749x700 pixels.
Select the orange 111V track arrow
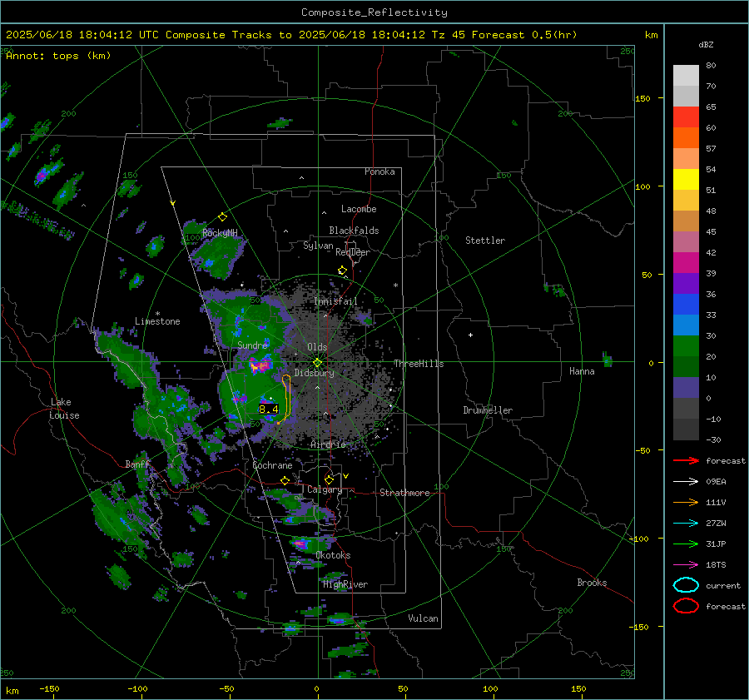coord(686,502)
